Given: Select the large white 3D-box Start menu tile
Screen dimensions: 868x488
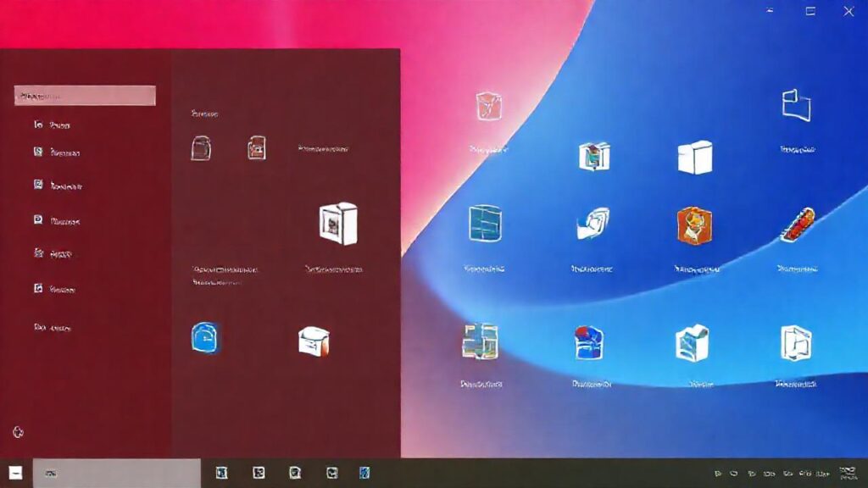Looking at the screenshot, I should tap(337, 225).
